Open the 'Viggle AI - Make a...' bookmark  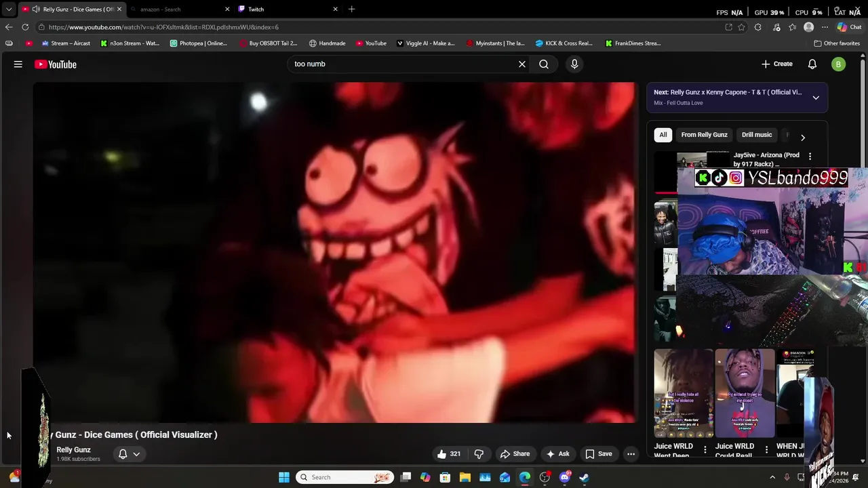[426, 43]
